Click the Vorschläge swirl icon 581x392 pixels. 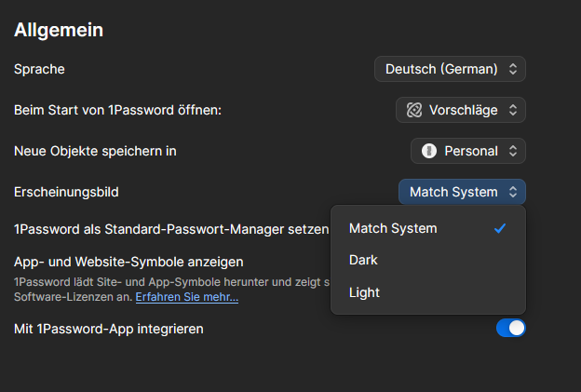(414, 110)
